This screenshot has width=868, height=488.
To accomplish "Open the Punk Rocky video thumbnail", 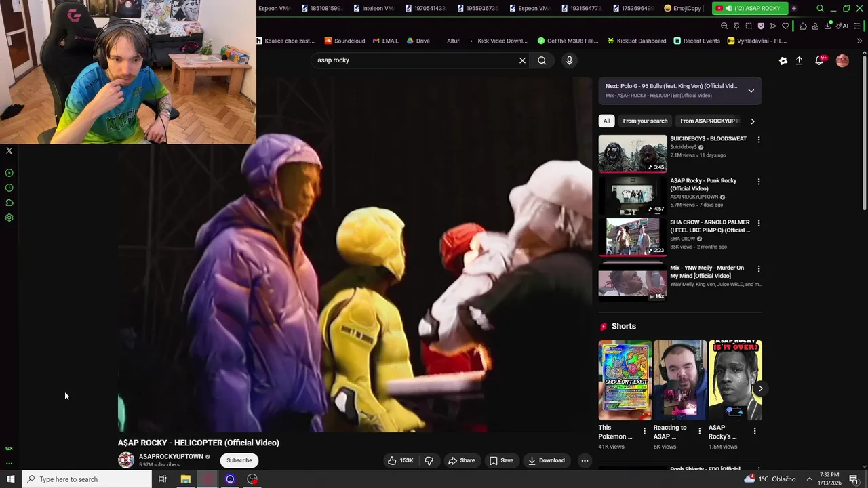I will (633, 195).
